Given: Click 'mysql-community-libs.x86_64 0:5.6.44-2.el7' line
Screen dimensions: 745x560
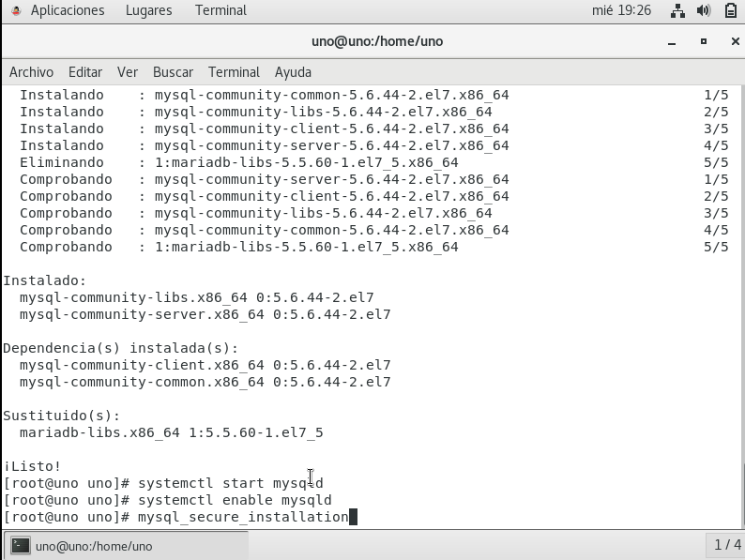Looking at the screenshot, I should coord(197,297).
